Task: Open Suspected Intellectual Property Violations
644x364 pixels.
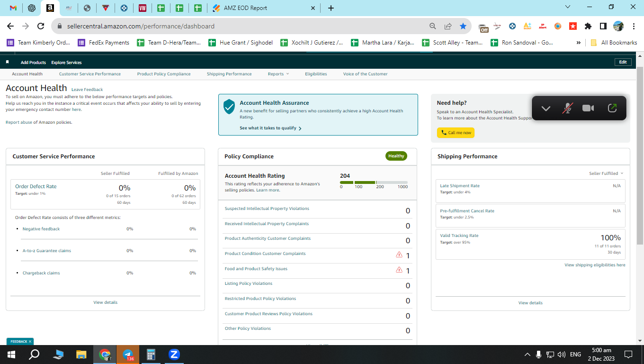Action: coord(267,209)
